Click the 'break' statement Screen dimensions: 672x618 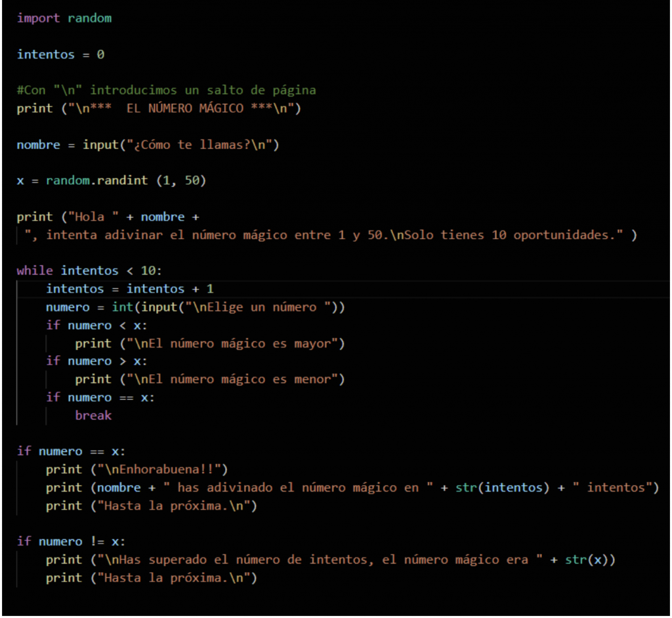[x=93, y=416]
